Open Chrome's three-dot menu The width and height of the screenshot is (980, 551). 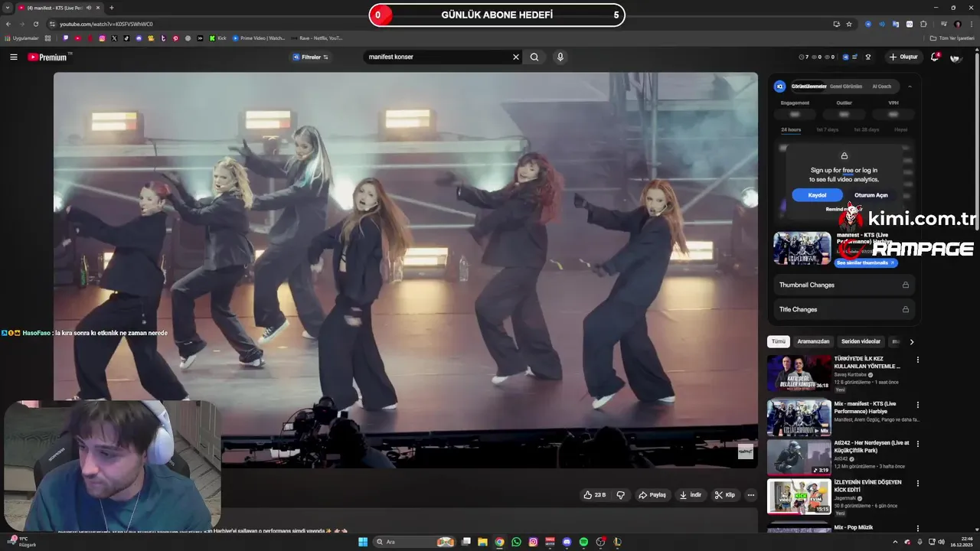[971, 24]
